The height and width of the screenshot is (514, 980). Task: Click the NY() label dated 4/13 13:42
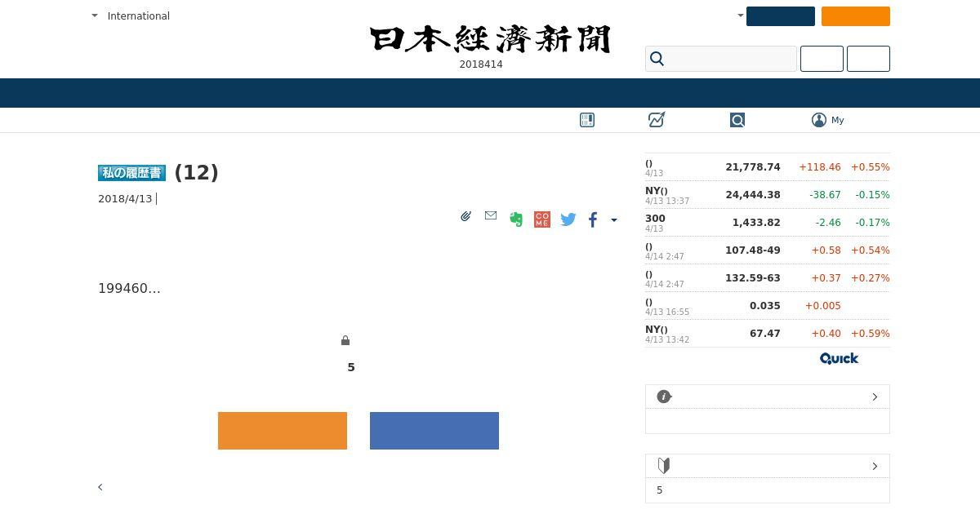coord(657,330)
